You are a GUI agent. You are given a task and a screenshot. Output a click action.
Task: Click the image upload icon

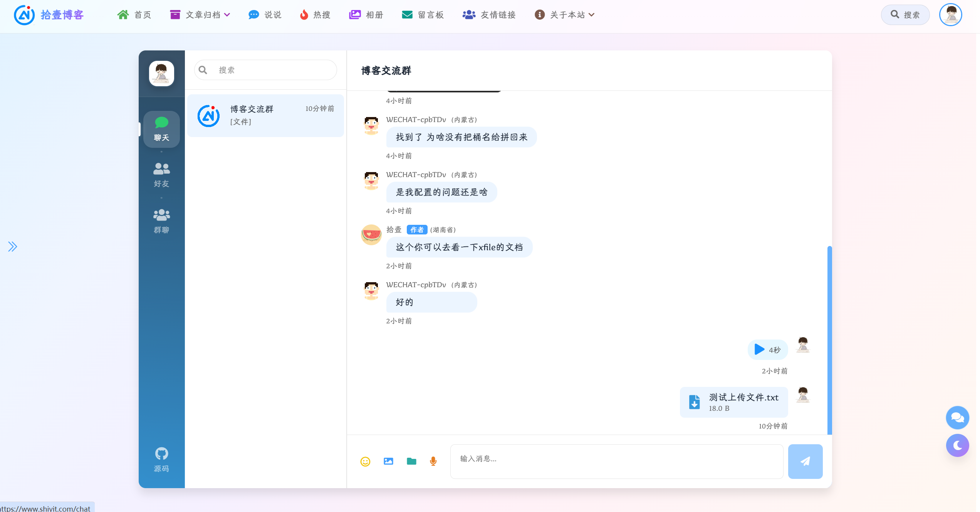[x=388, y=461]
